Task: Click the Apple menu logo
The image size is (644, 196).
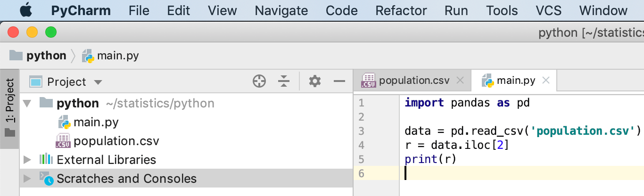Action: click(x=26, y=10)
